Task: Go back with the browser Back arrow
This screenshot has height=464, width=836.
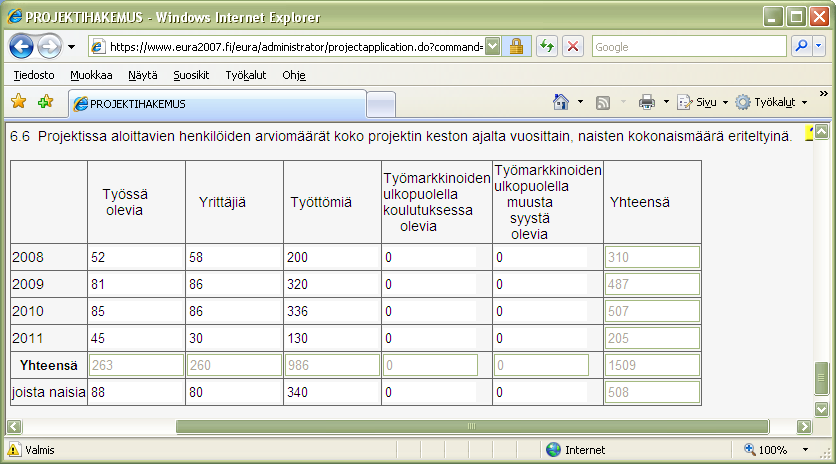Action: point(21,47)
